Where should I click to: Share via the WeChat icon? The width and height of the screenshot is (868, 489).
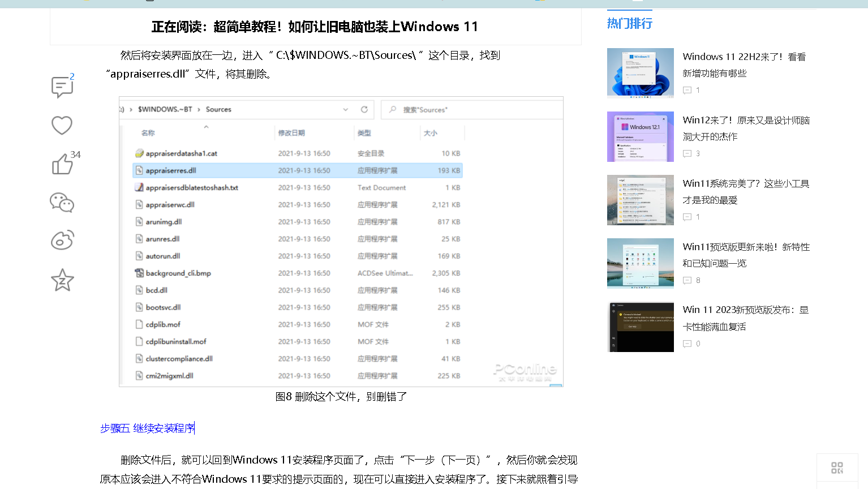62,203
